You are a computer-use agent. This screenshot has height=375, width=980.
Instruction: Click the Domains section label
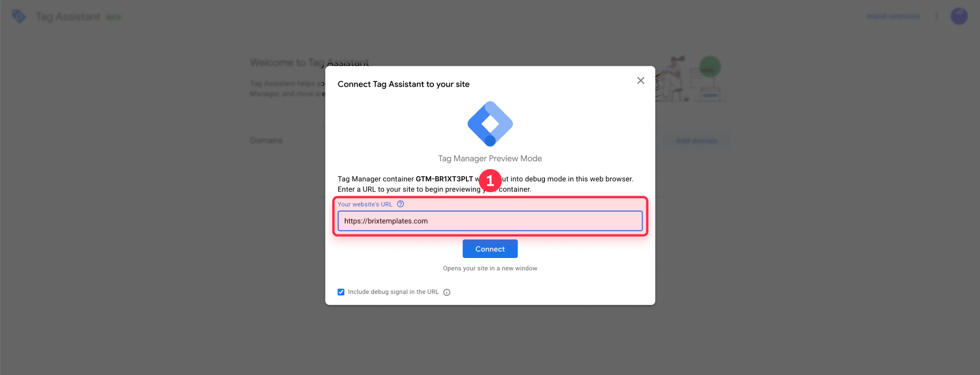point(265,140)
